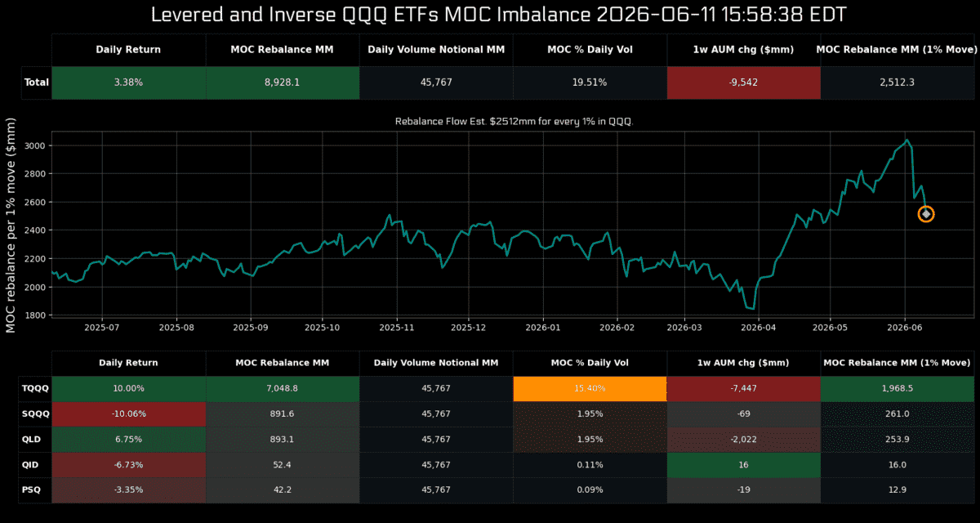The height and width of the screenshot is (523, 980).
Task: Click the SQQQ 261.0 cell
Action: [898, 413]
